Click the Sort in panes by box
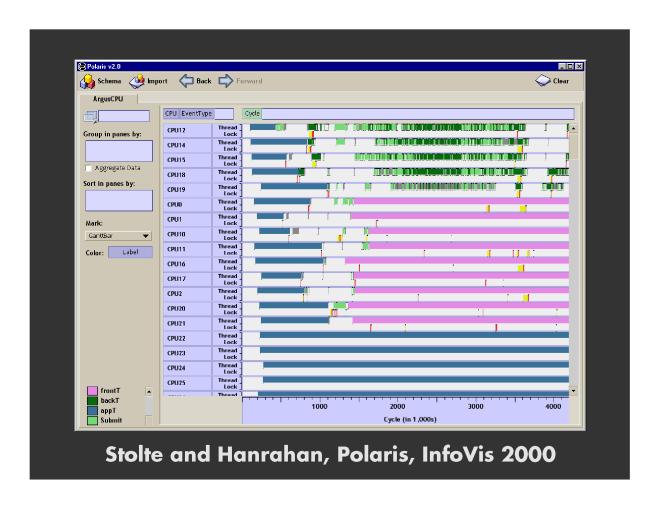Image resolution: width=660 pixels, height=510 pixels. point(119,200)
